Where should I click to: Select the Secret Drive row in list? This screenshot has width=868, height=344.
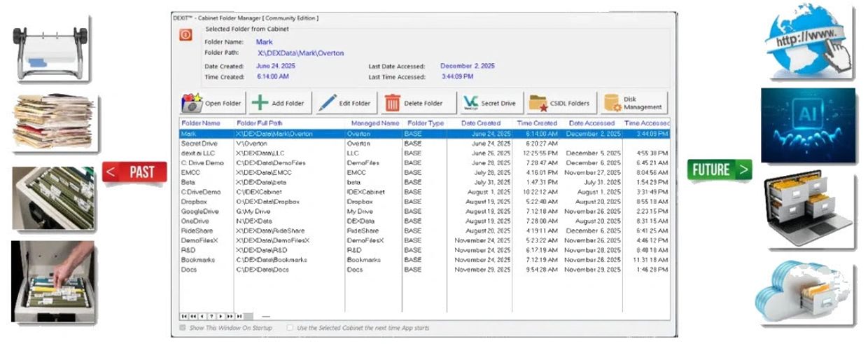(x=199, y=143)
